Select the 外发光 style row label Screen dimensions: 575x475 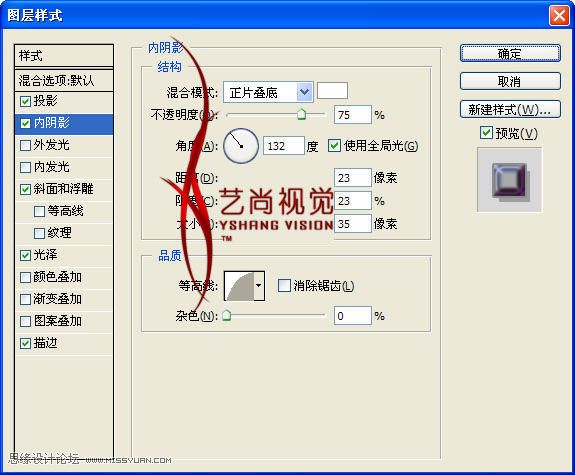(x=51, y=145)
